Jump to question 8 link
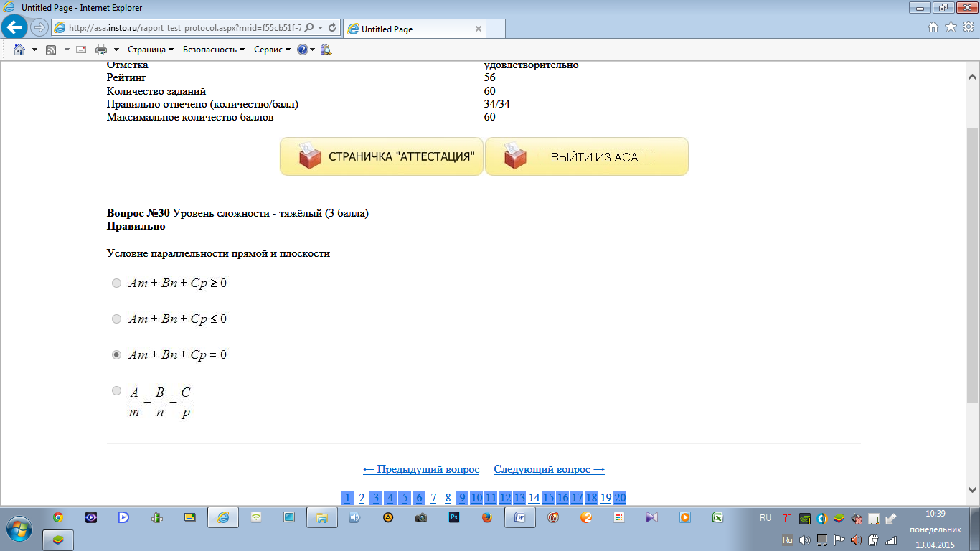The height and width of the screenshot is (551, 980). (448, 498)
